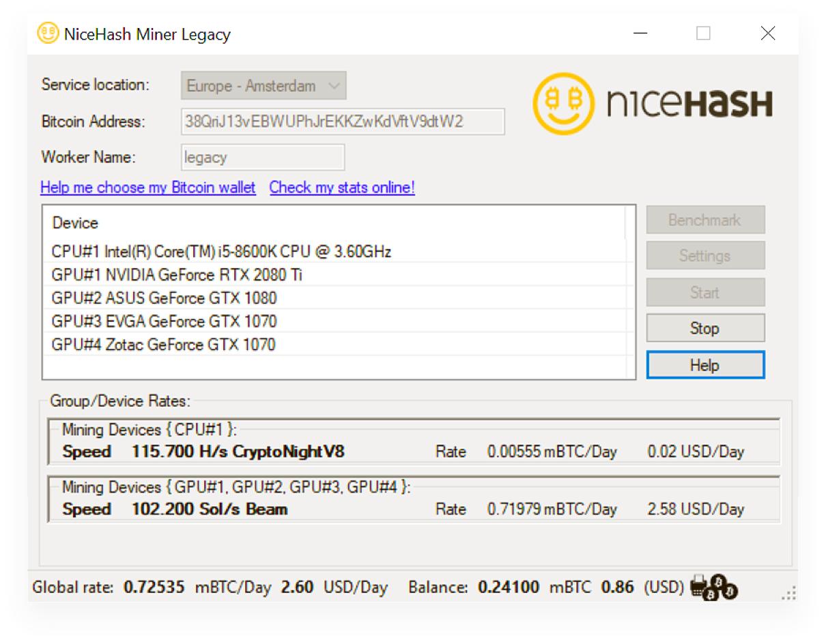The image size is (826, 644).
Task: Open the Service location dropdown
Action: [x=264, y=86]
